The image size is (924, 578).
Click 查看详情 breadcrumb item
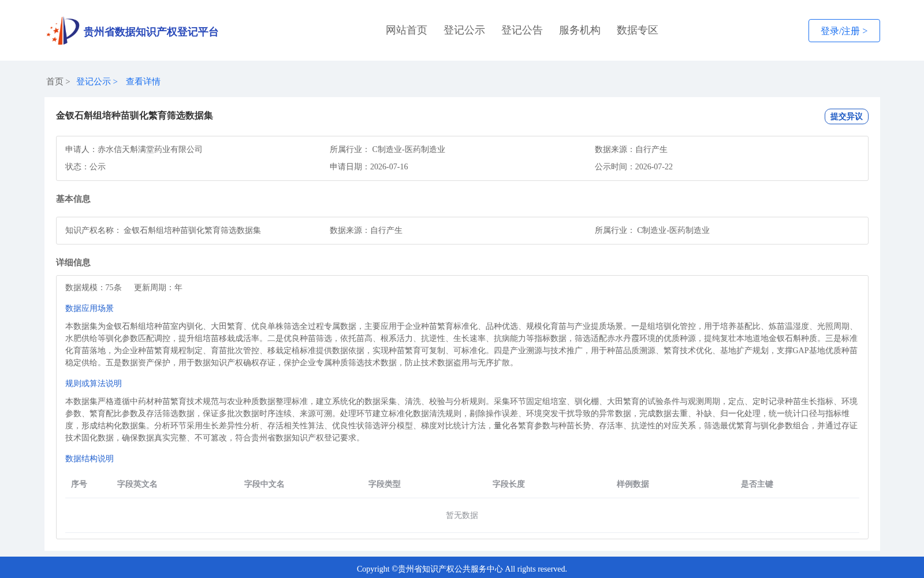[x=143, y=81]
